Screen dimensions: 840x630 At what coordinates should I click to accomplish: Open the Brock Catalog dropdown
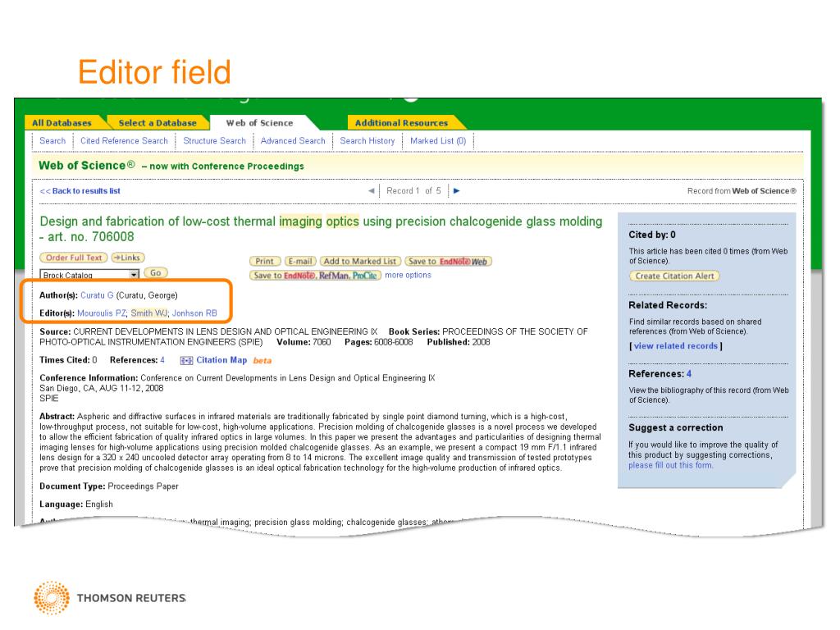coord(89,275)
